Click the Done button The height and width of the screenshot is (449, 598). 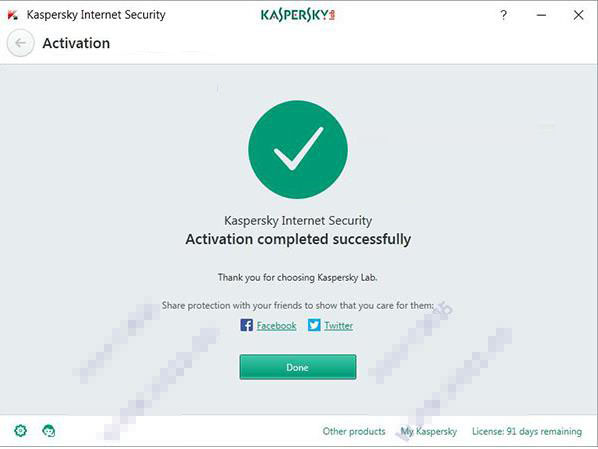pos(298,367)
